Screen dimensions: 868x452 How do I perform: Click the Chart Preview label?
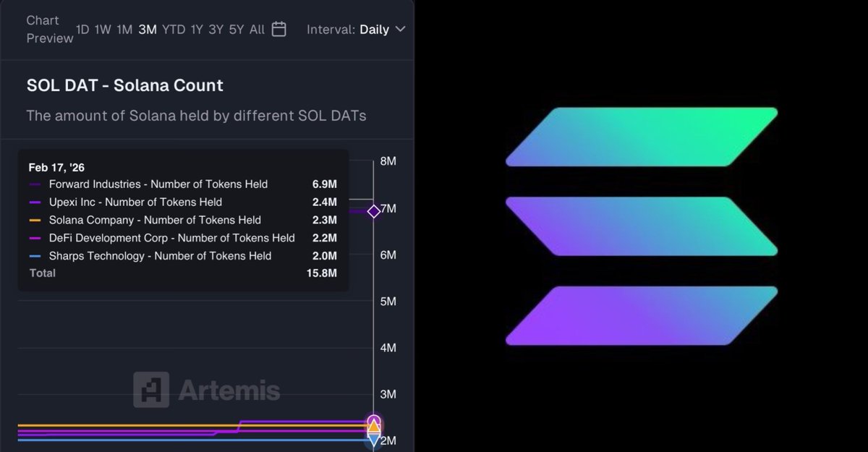click(49, 30)
